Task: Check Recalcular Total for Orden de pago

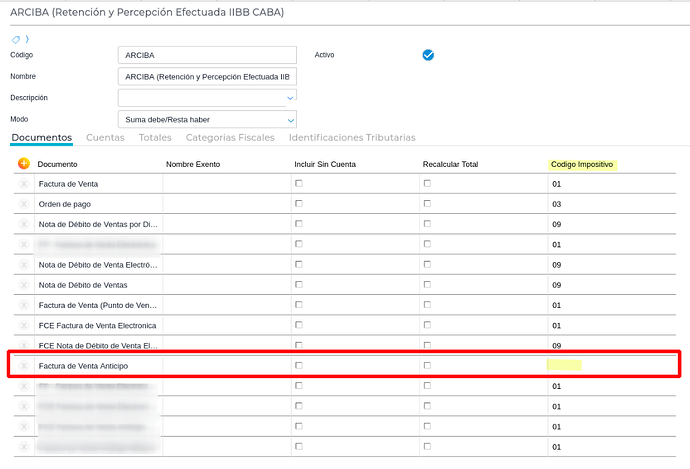Action: tap(427, 204)
